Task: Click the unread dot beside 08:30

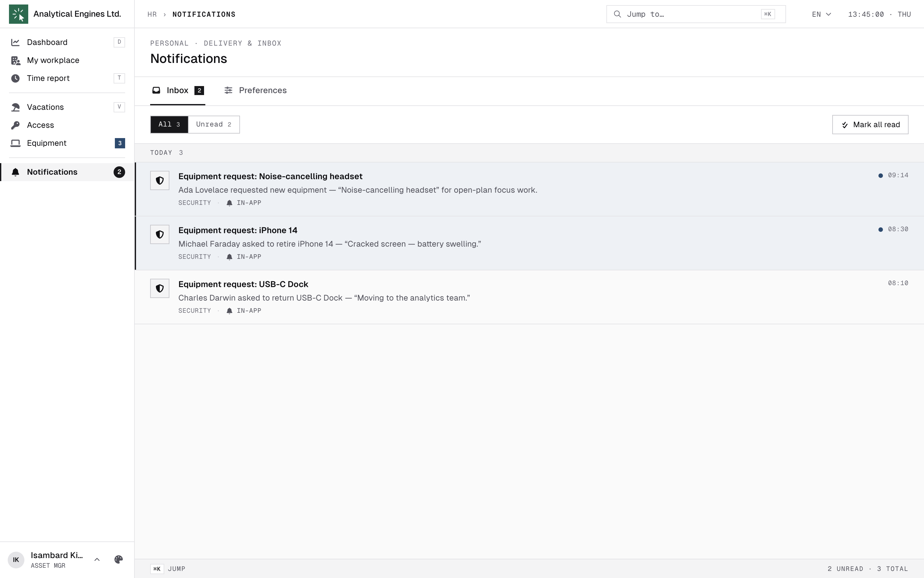Action: click(x=880, y=229)
